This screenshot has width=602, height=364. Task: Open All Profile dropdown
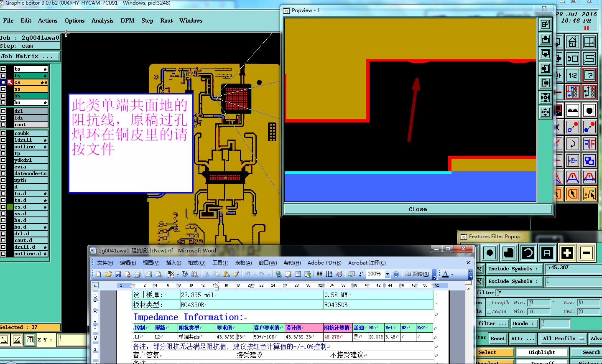(562, 339)
